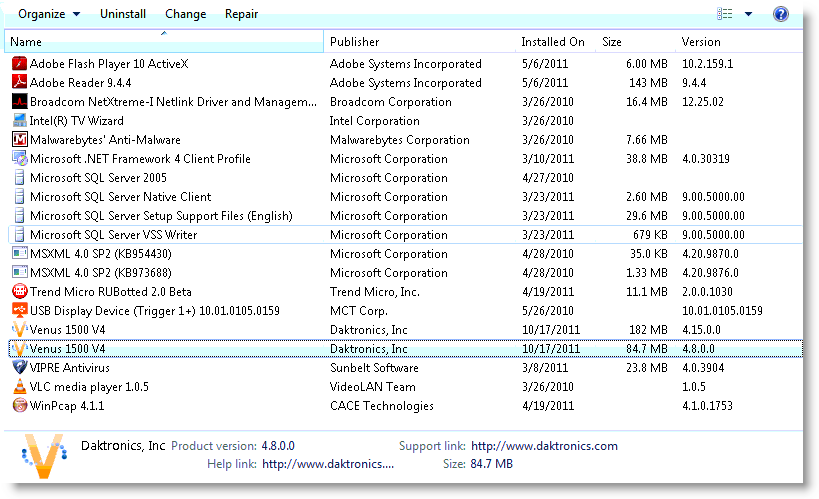Click the WinPcap 4.1.1 icon
The height and width of the screenshot is (499, 819).
point(19,406)
